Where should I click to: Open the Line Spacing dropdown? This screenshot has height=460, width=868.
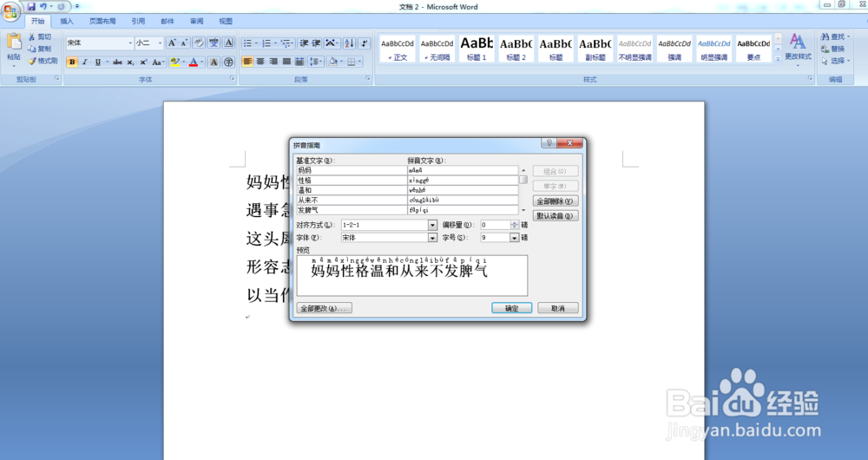tap(316, 62)
